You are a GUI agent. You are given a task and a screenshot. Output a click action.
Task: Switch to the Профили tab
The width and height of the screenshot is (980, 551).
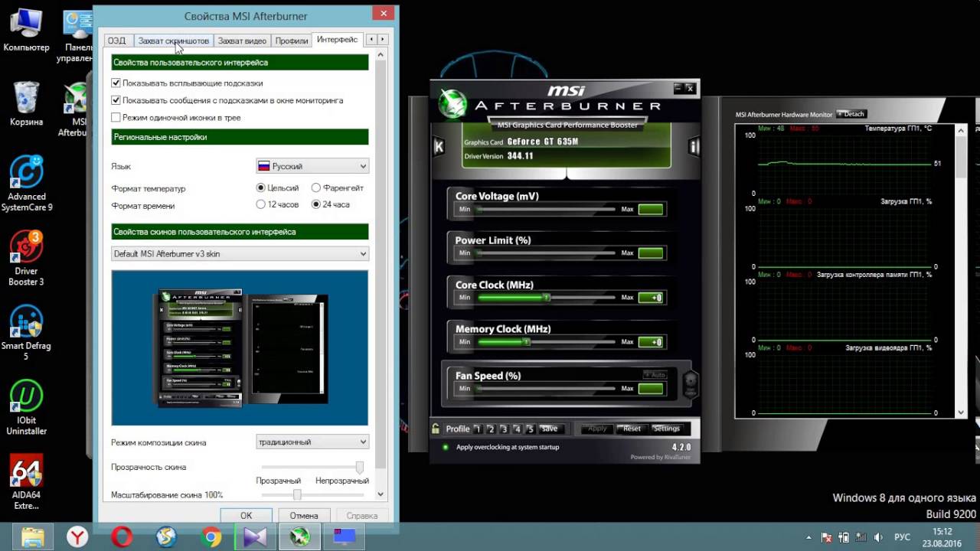tap(291, 41)
